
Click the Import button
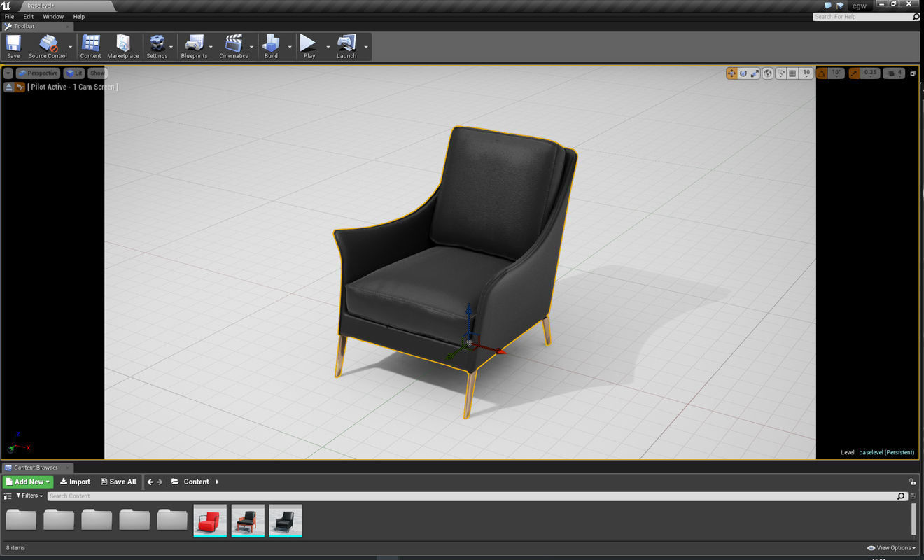(x=75, y=482)
